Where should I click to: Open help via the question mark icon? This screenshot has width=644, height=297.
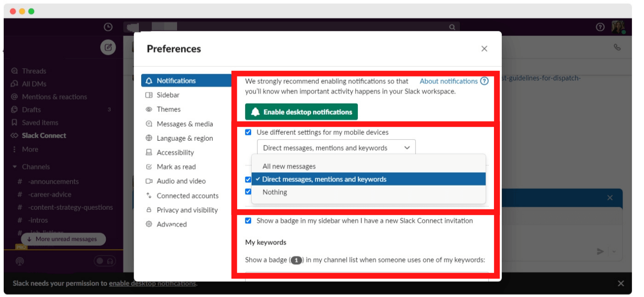[601, 27]
